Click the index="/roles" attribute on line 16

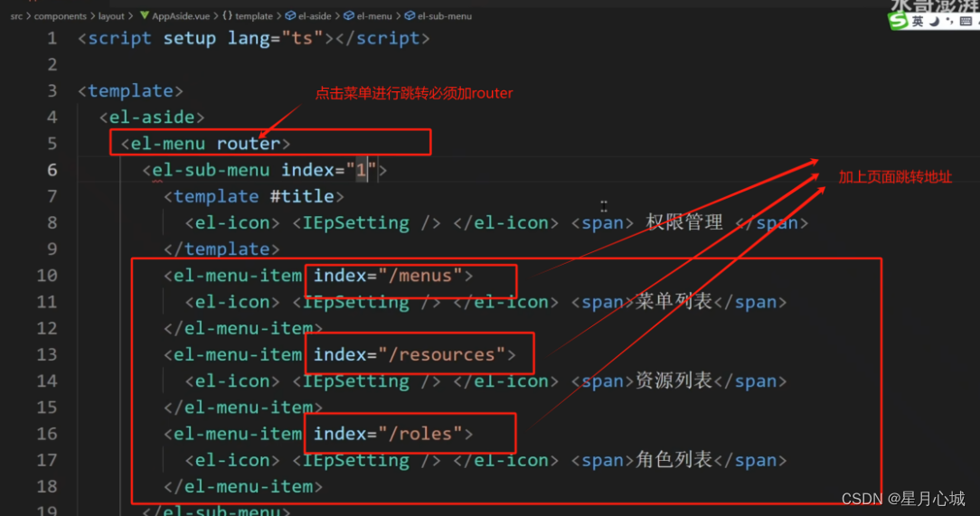(x=388, y=434)
